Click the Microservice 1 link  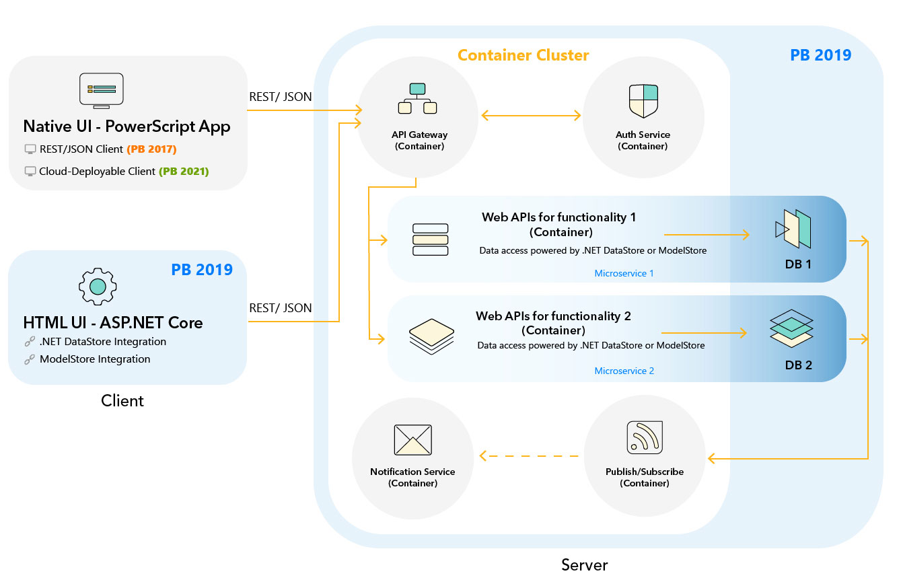[624, 272]
